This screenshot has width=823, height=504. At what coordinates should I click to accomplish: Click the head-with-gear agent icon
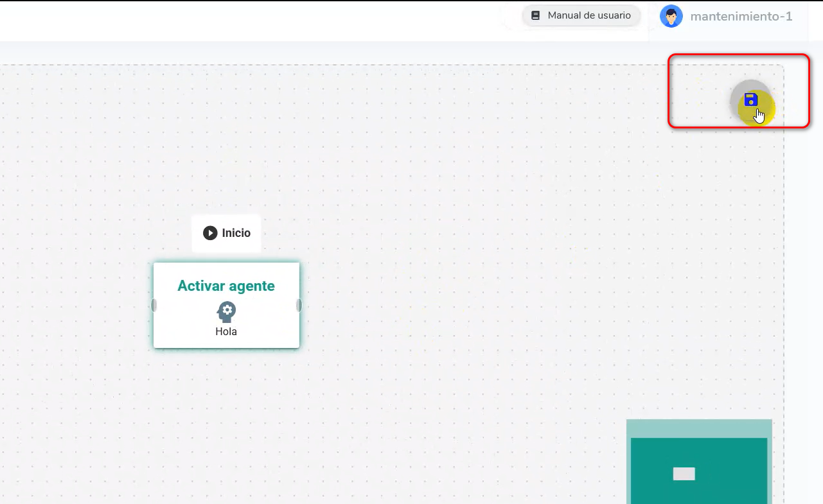coord(226,312)
